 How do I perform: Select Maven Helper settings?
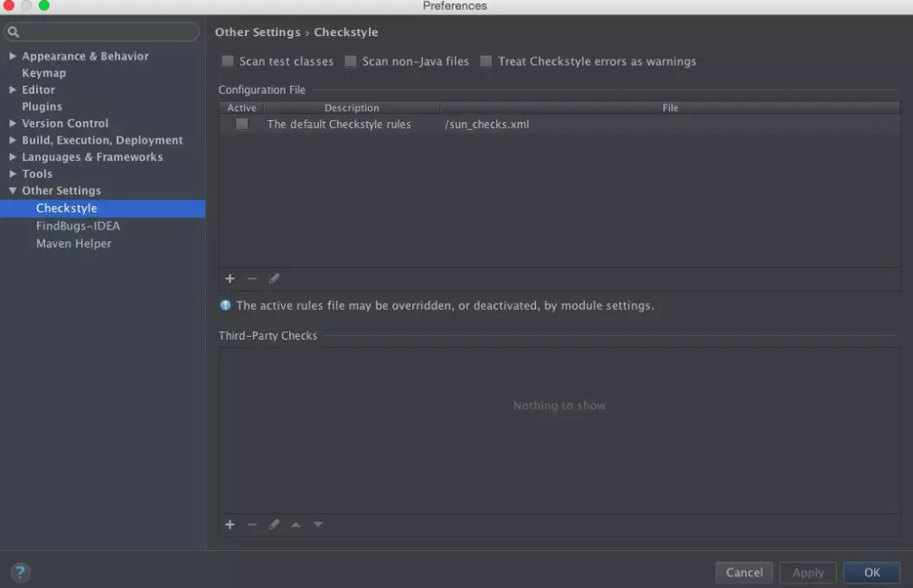click(x=73, y=244)
